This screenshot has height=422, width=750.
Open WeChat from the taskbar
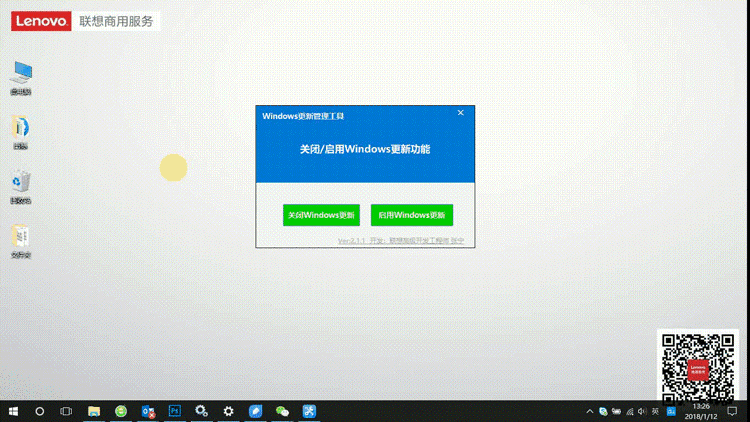click(282, 411)
